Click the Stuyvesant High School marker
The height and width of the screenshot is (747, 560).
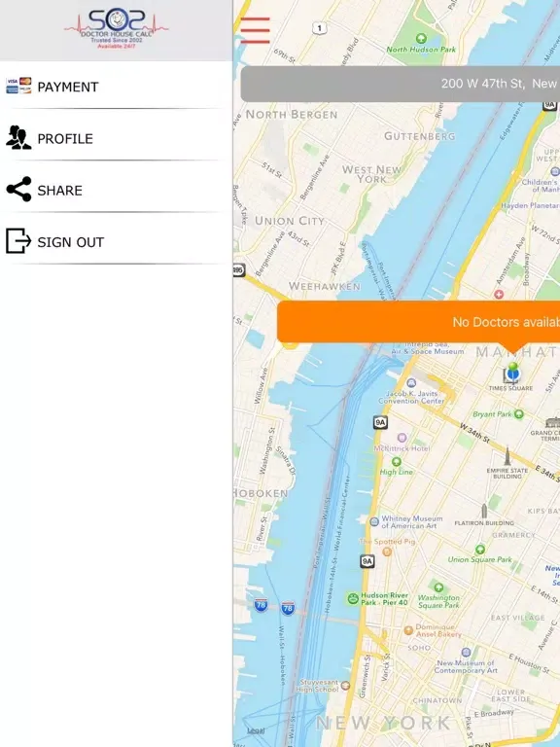345,686
